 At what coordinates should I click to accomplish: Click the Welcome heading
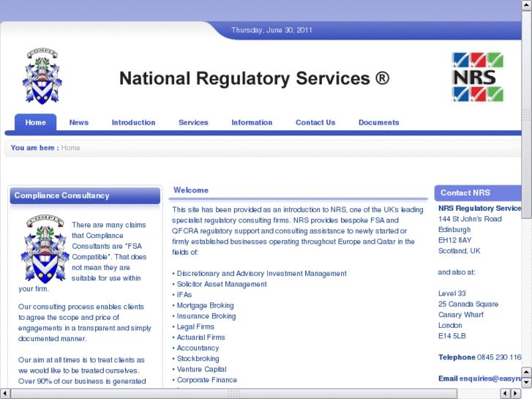(191, 190)
